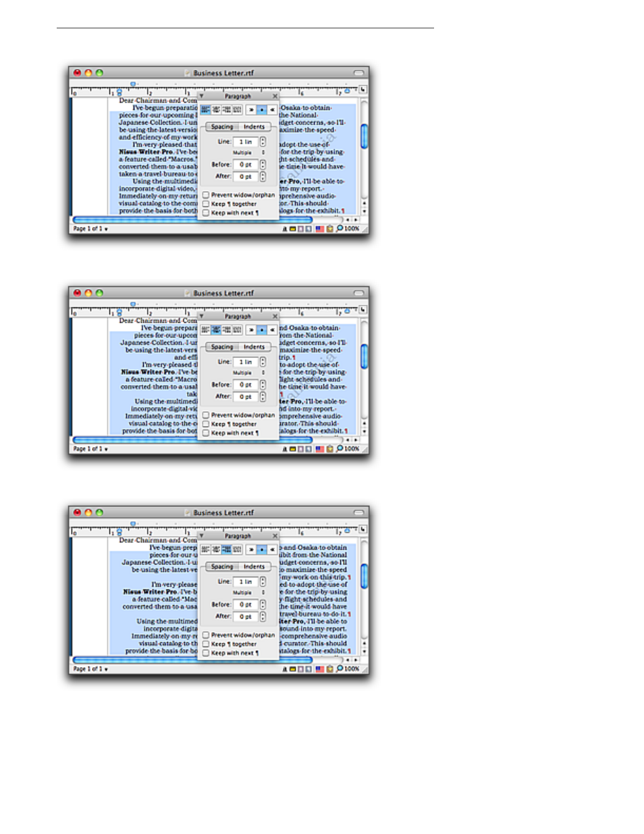644x834 pixels.
Task: Open the Multiple line-spacing popup in top window
Action: [x=249, y=153]
